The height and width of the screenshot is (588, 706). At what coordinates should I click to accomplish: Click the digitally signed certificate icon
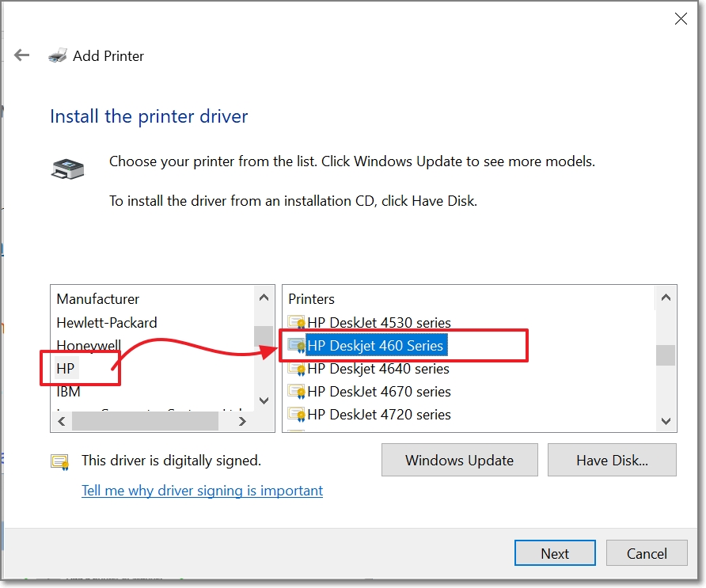click(x=60, y=462)
